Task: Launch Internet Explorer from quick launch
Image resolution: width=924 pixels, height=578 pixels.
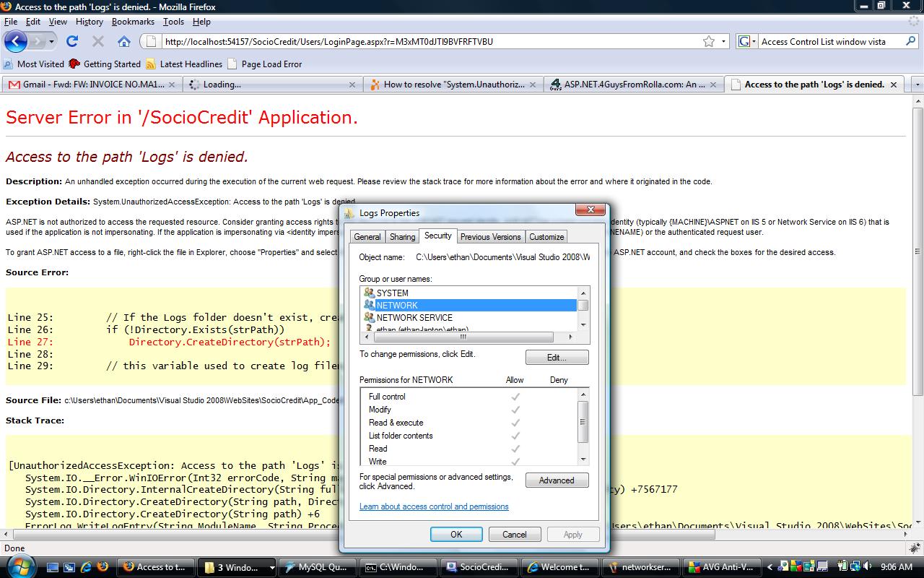Action: pyautogui.click(x=87, y=567)
